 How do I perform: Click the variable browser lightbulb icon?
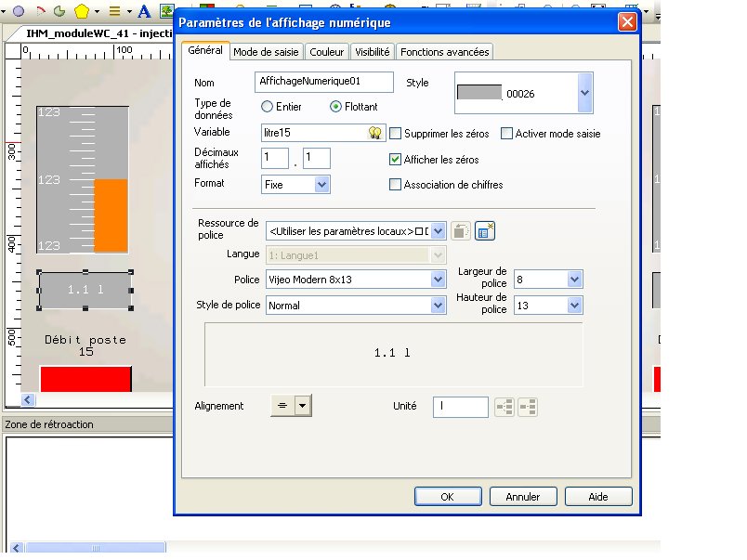pyautogui.click(x=375, y=133)
